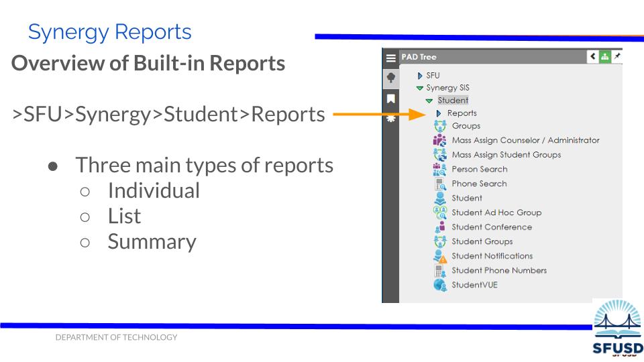Expand the Reports node arrow
The image size is (644, 362).
tap(439, 113)
